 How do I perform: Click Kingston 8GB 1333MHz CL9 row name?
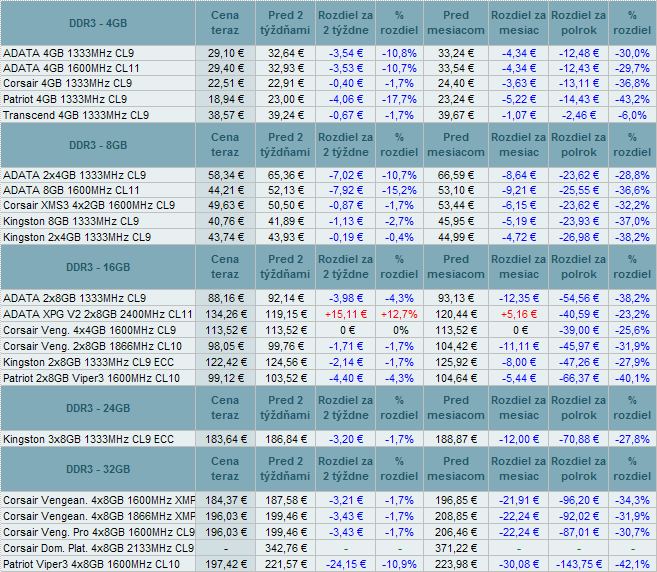(71, 221)
